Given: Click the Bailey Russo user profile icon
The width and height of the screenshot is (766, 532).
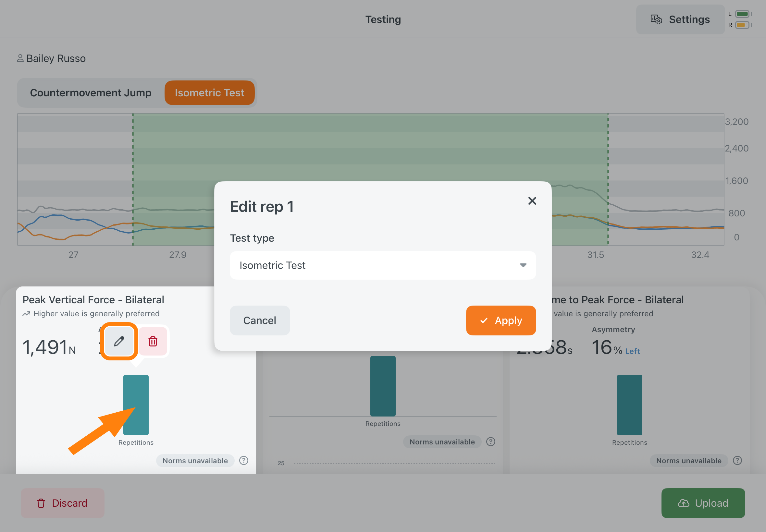Looking at the screenshot, I should tap(20, 58).
